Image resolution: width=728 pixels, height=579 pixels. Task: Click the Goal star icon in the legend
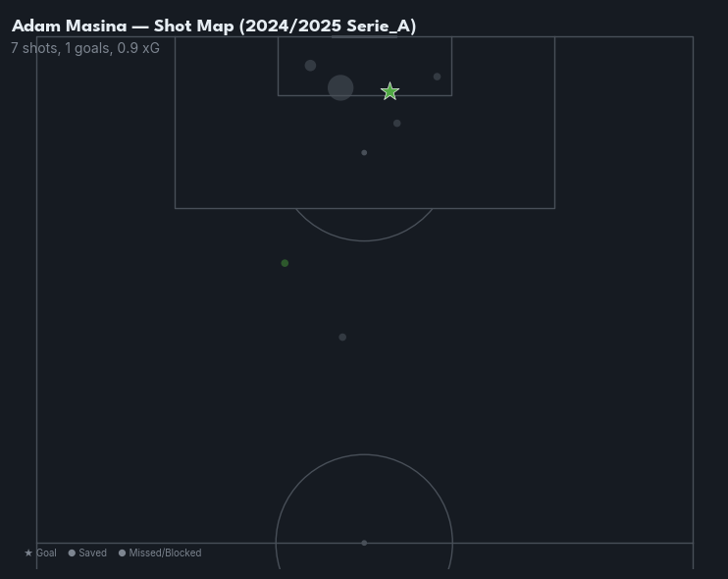28,553
